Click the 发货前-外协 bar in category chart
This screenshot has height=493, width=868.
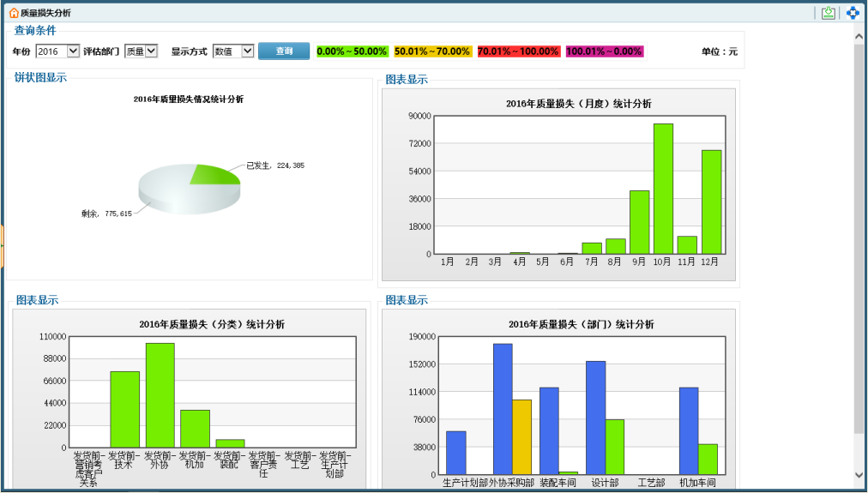(160, 394)
